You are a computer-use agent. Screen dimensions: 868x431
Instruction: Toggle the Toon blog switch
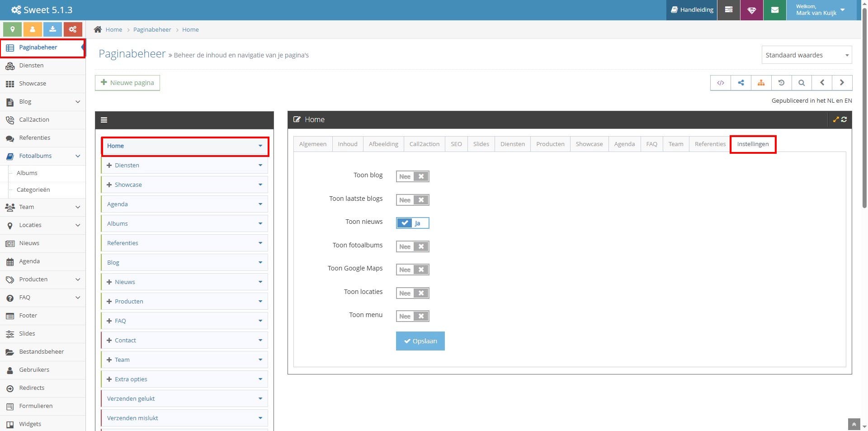pos(412,176)
